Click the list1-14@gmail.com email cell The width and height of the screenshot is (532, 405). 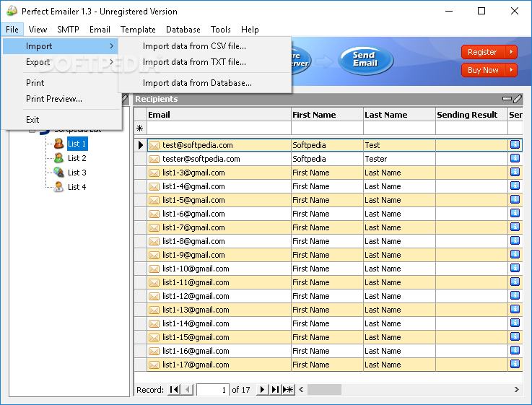(x=219, y=323)
